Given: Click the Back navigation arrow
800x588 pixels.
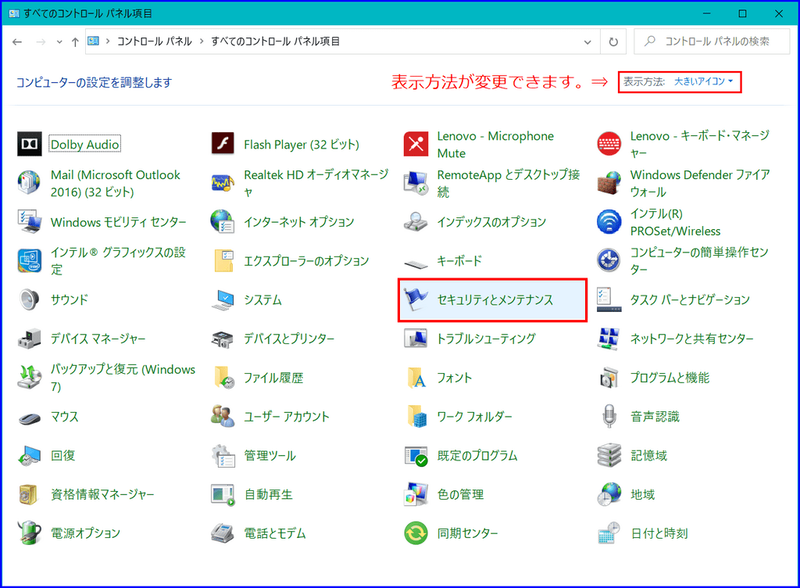Looking at the screenshot, I should pyautogui.click(x=17, y=42).
